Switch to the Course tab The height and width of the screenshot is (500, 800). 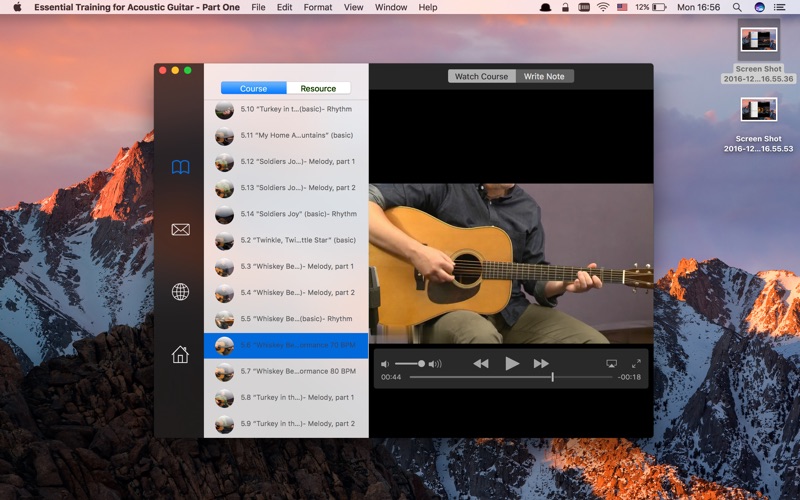(254, 88)
